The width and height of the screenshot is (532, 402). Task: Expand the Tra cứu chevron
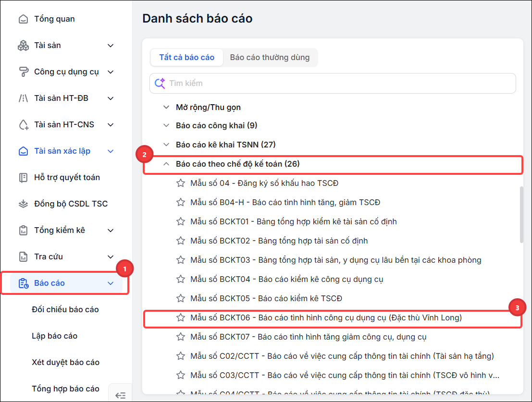111,257
